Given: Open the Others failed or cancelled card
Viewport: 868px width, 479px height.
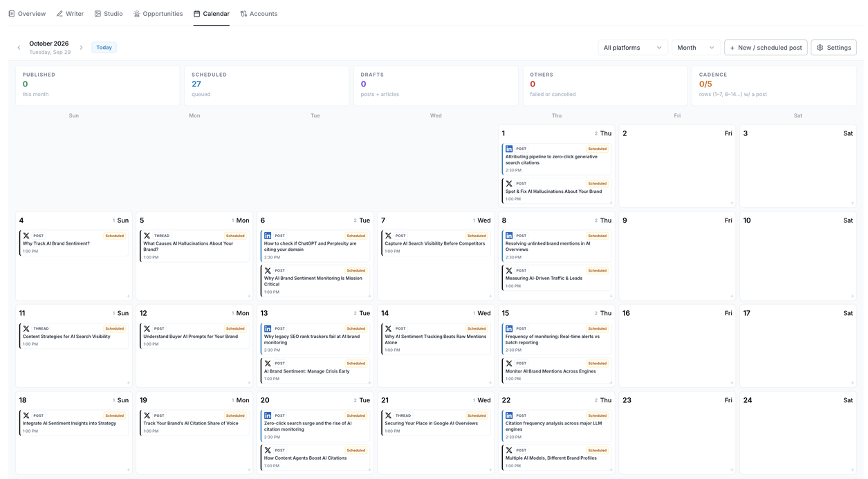Looking at the screenshot, I should 605,86.
